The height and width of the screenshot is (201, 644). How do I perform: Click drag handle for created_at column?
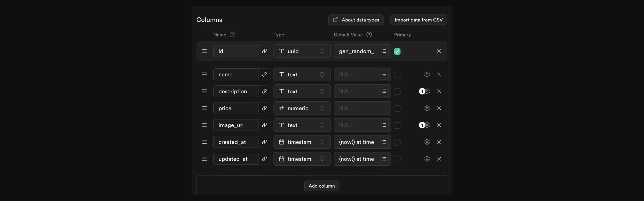(x=204, y=142)
